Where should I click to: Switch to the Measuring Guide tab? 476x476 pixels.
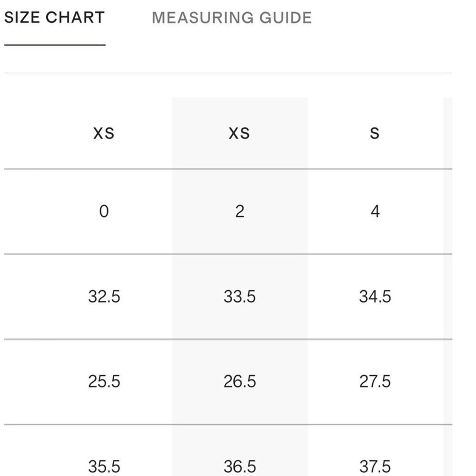tap(232, 18)
